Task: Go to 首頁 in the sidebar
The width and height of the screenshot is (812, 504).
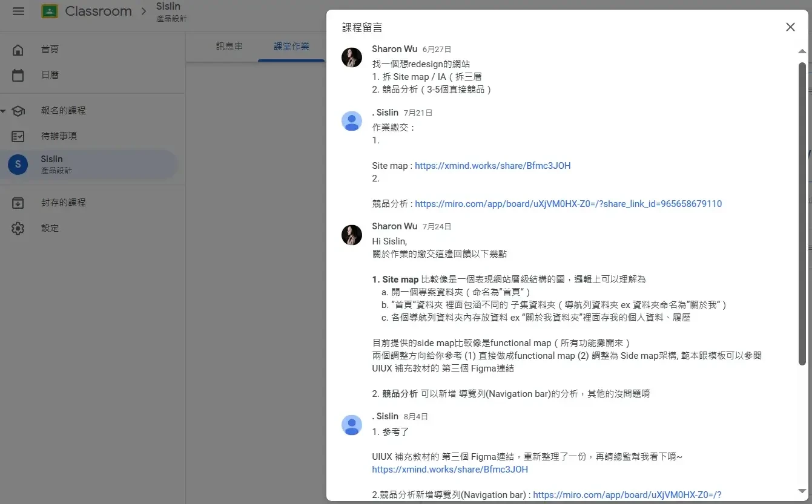Action: click(50, 50)
